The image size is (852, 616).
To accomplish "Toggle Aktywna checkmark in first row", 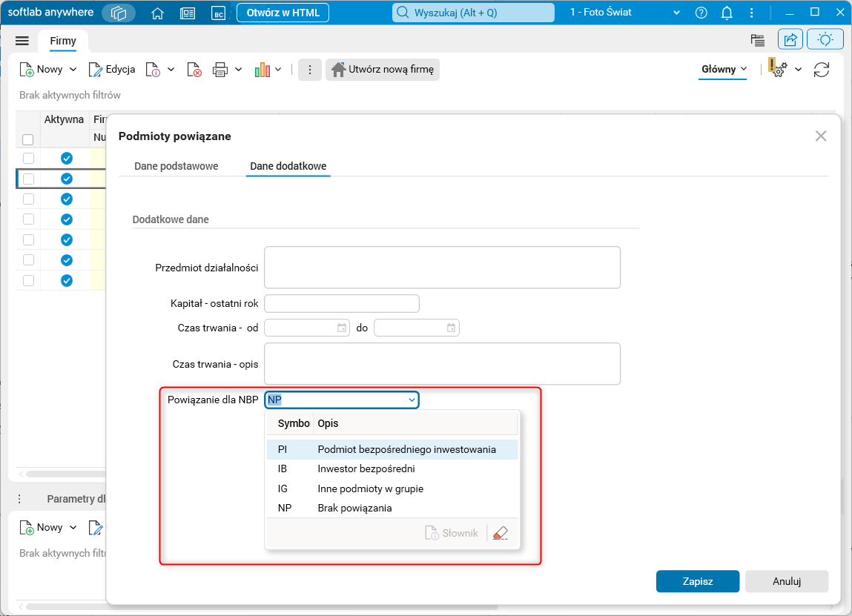I will (x=66, y=158).
